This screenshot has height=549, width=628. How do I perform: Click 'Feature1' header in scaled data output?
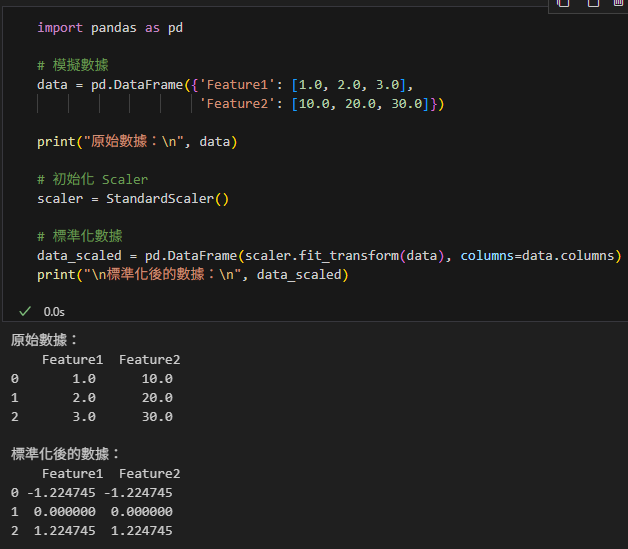(72, 474)
